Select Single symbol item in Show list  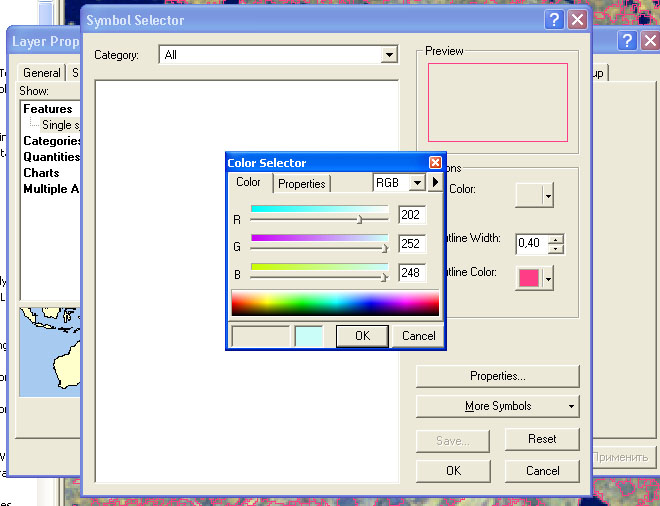(x=61, y=125)
